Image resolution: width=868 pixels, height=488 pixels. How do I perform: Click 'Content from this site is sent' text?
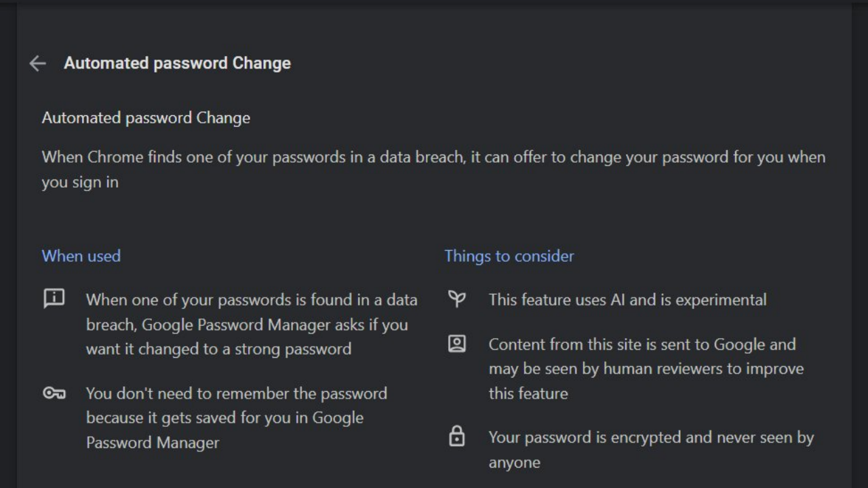[646, 369]
